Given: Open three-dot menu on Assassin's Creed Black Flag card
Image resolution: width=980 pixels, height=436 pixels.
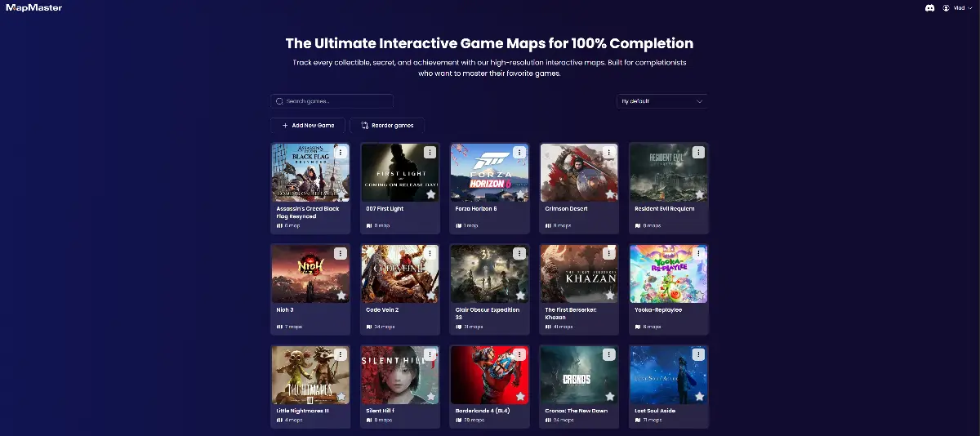Looking at the screenshot, I should [x=341, y=153].
